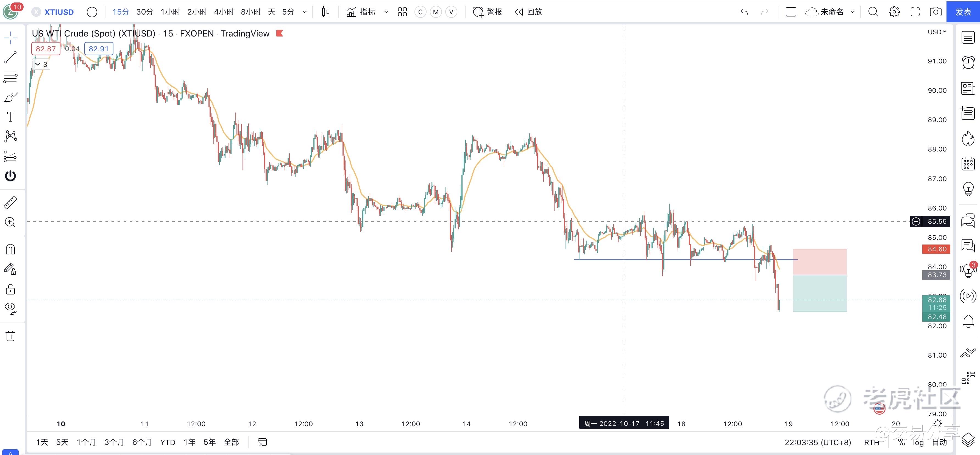Open the alerts alarm clock panel
The image size is (980, 455).
coord(968,62)
